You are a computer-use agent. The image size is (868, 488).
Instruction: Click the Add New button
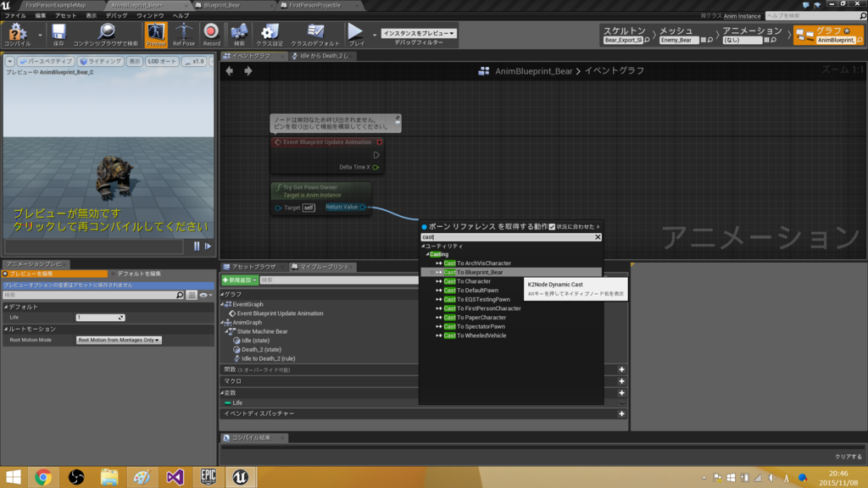[239, 280]
